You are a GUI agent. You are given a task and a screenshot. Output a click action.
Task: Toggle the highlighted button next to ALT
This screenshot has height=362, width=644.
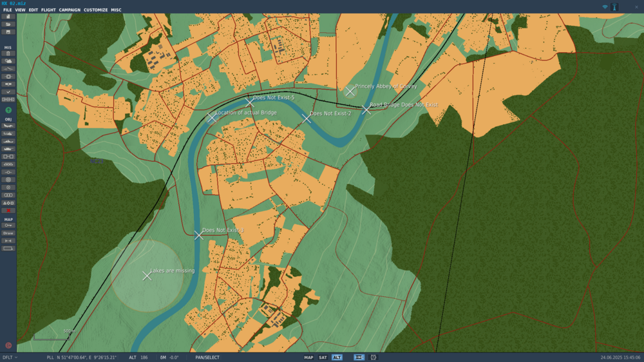pos(359,357)
